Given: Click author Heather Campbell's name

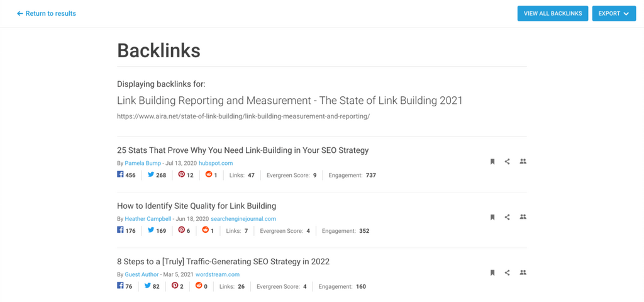Looking at the screenshot, I should click(148, 219).
